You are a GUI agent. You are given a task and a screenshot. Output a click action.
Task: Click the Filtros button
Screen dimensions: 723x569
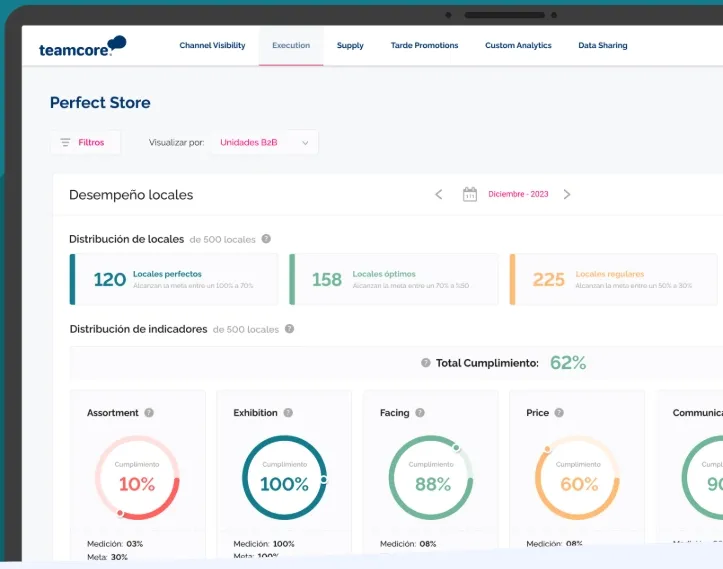[x=85, y=143]
